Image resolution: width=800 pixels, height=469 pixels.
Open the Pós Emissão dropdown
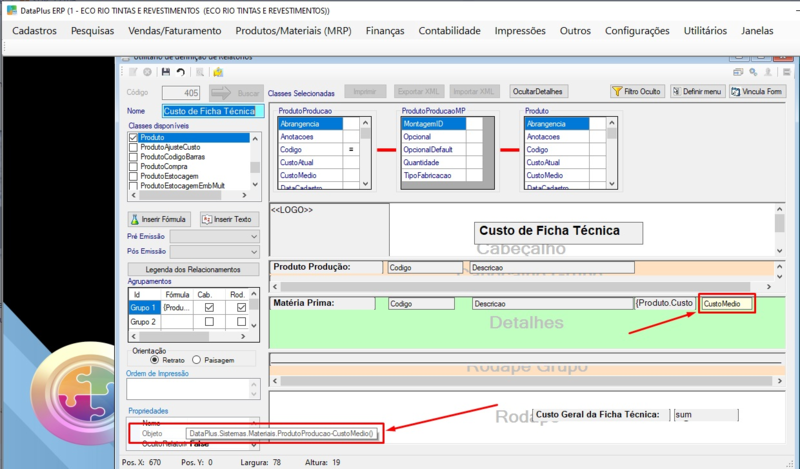[254, 252]
